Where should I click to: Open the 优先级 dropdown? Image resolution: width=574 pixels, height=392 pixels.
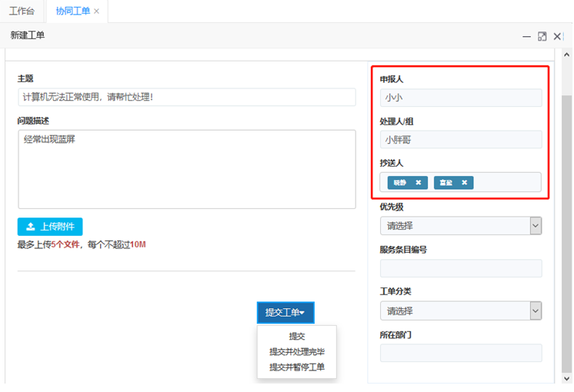coord(460,226)
